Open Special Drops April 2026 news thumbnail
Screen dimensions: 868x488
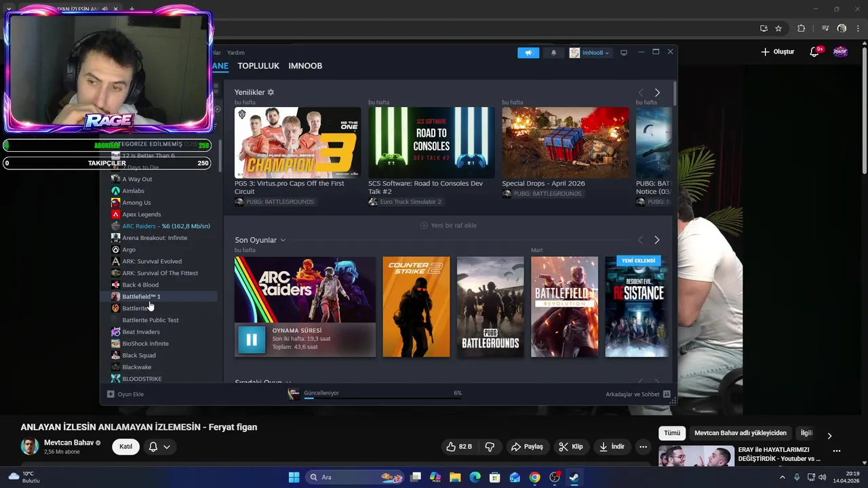click(565, 142)
